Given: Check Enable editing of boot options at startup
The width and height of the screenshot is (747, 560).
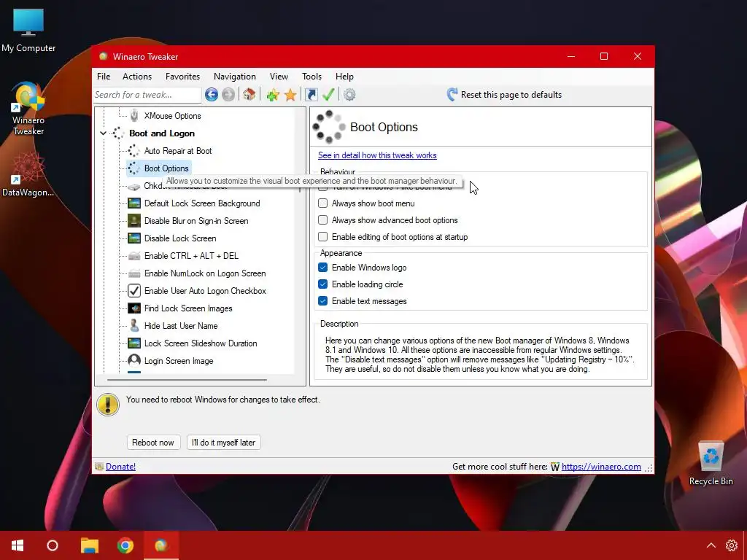Looking at the screenshot, I should (323, 237).
